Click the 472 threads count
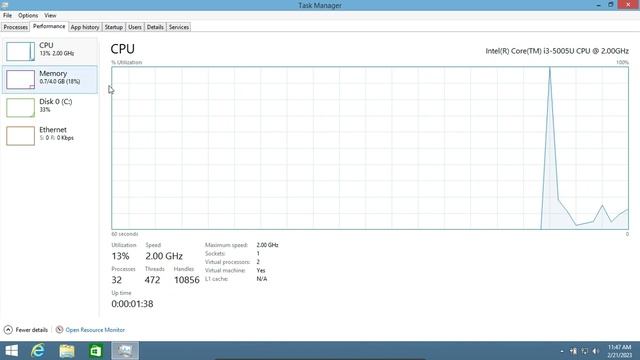The image size is (640, 360). (152, 280)
